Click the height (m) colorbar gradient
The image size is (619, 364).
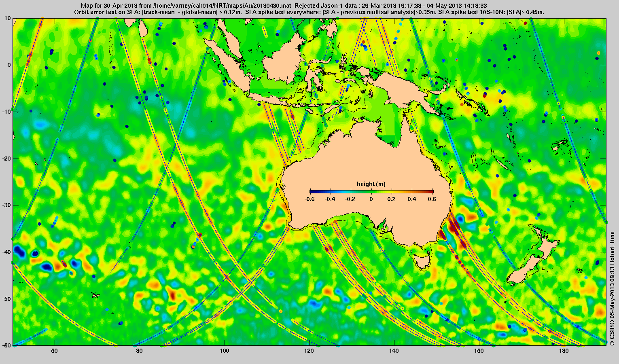[371, 192]
